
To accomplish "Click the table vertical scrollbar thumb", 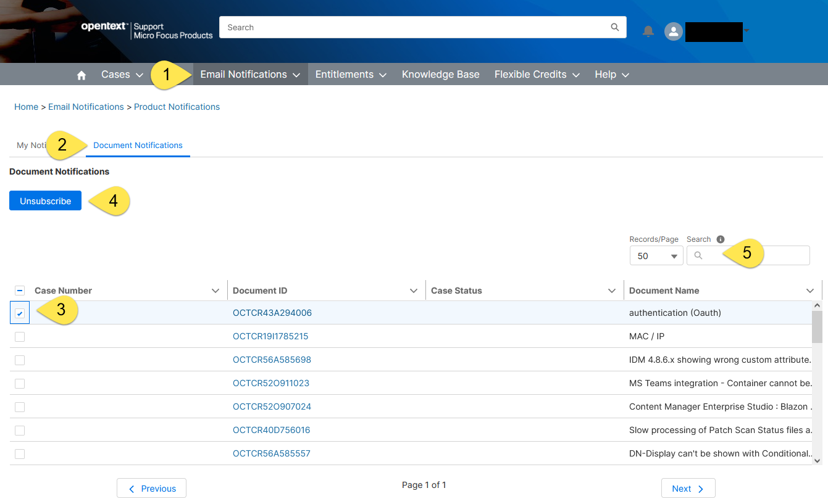I will coord(817,326).
